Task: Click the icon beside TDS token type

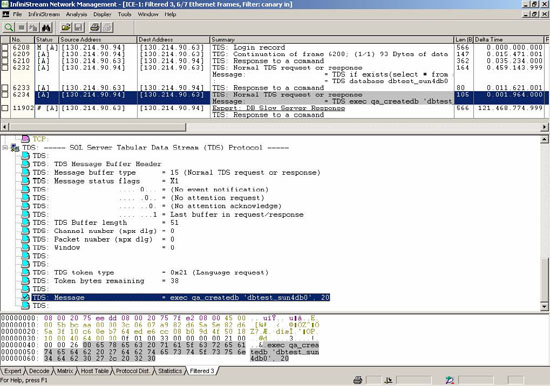Action: click(25, 273)
